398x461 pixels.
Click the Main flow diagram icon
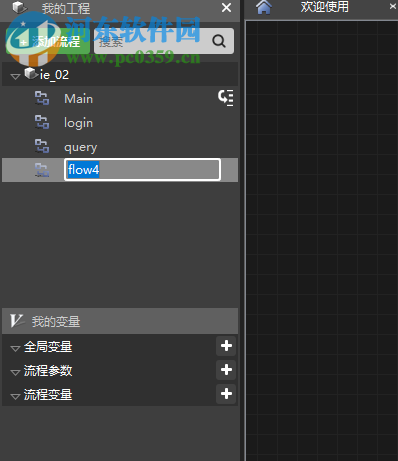coord(42,99)
